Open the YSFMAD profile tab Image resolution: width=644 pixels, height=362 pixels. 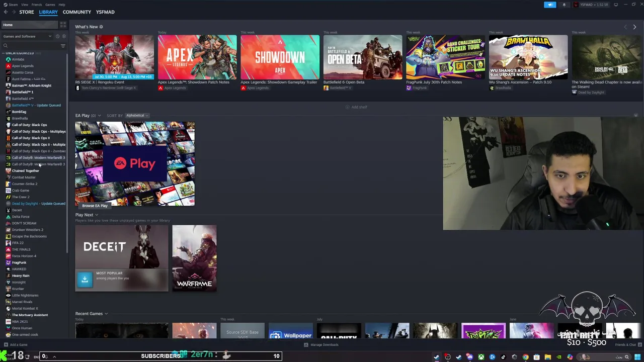(105, 12)
